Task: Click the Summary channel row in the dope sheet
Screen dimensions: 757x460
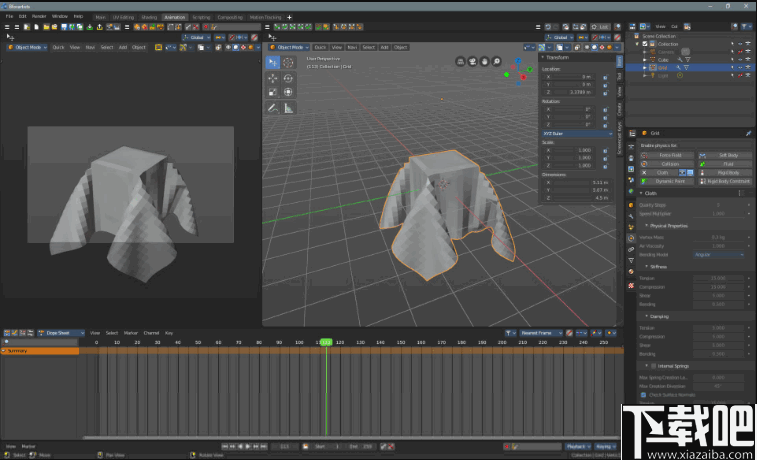Action: pyautogui.click(x=40, y=351)
